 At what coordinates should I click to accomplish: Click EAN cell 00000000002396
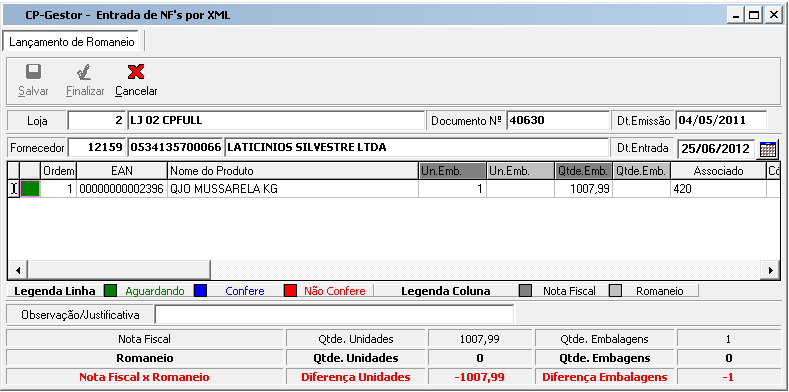tap(121, 189)
